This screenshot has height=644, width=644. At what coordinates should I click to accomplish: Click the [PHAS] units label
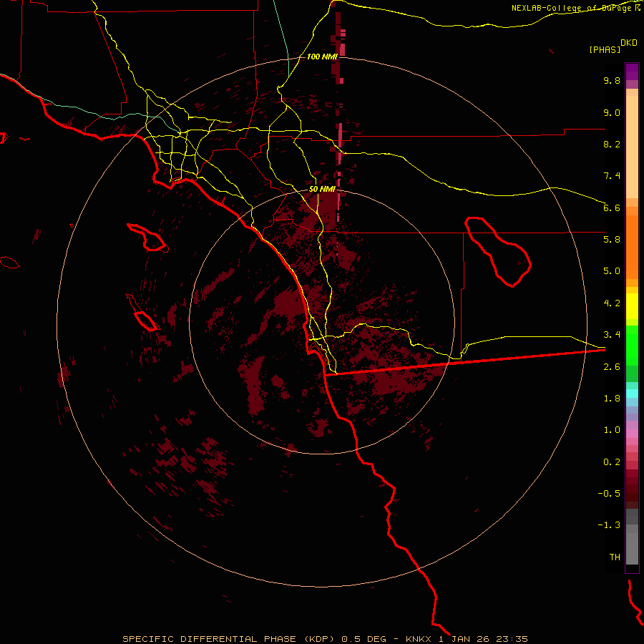point(605,49)
